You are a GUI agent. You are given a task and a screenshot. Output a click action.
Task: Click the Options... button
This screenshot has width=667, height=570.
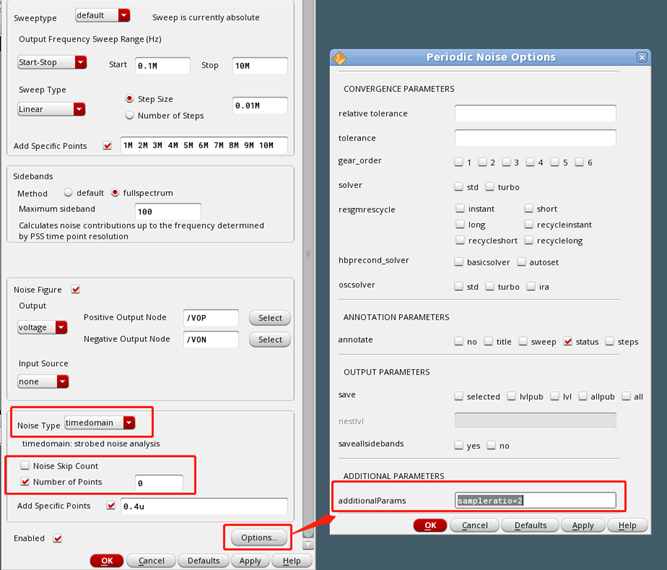tap(258, 537)
